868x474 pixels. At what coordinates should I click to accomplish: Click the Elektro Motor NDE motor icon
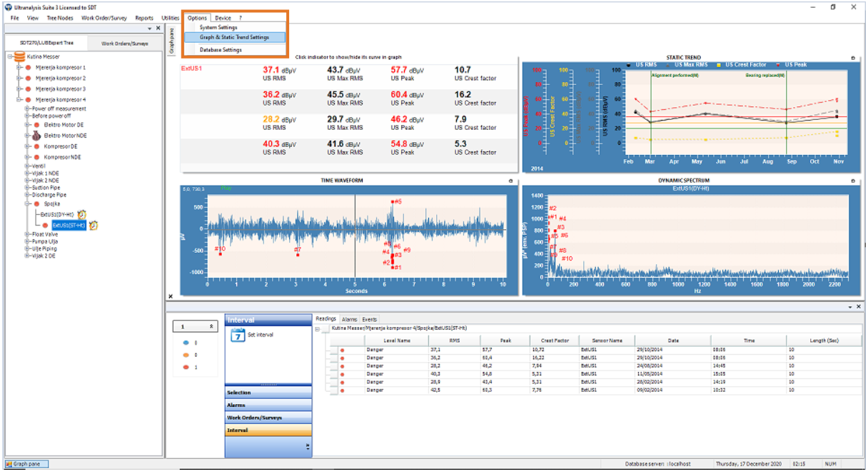tap(36, 135)
